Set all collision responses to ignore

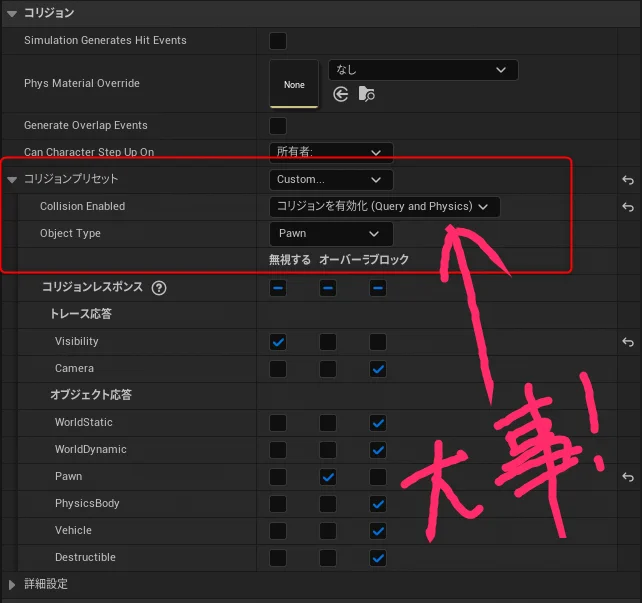coord(278,288)
